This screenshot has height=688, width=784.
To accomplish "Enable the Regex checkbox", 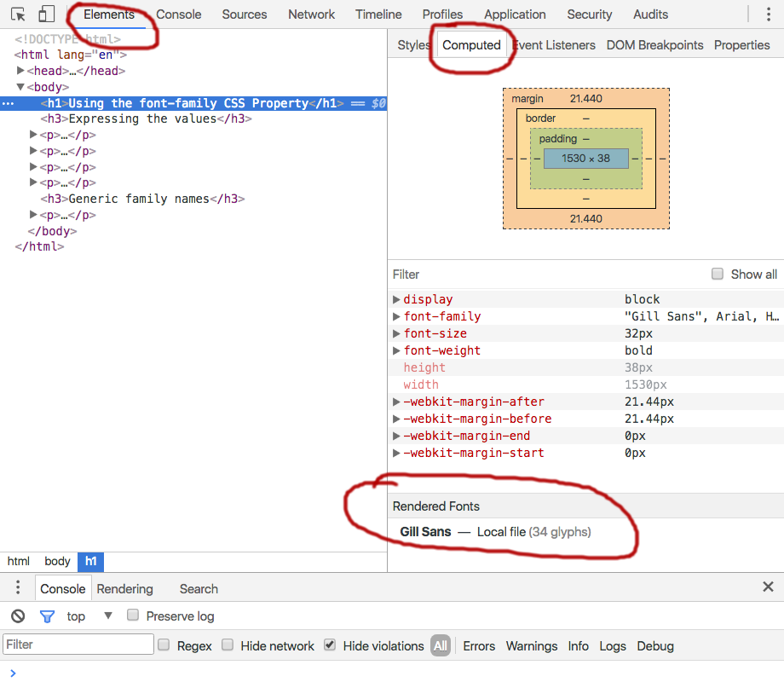I will [164, 645].
